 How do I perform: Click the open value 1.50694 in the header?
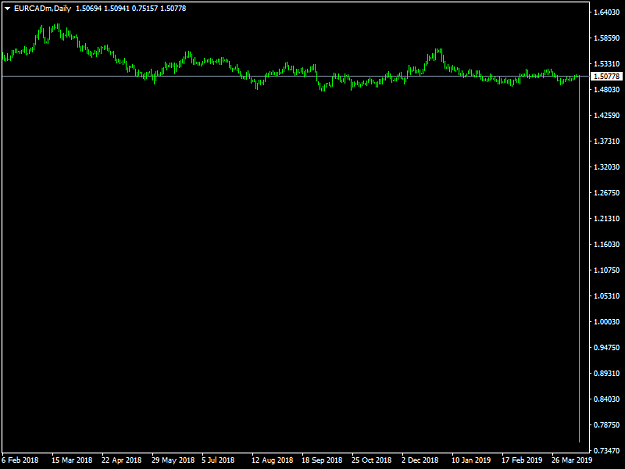[x=88, y=8]
